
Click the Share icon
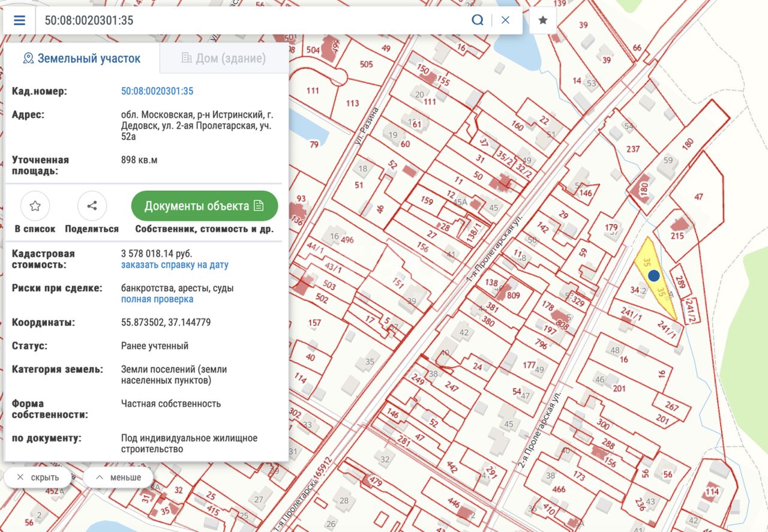pos(92,206)
